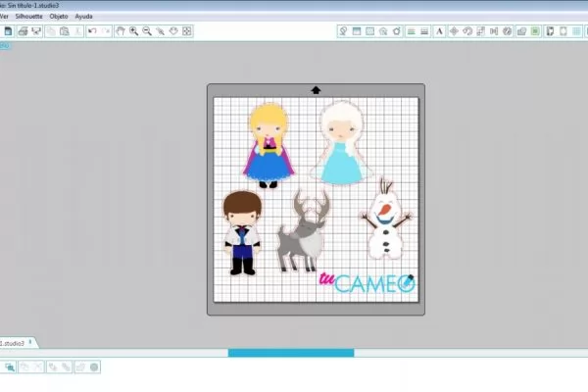Click the Group icon in bottom toolbar

pos(24,367)
